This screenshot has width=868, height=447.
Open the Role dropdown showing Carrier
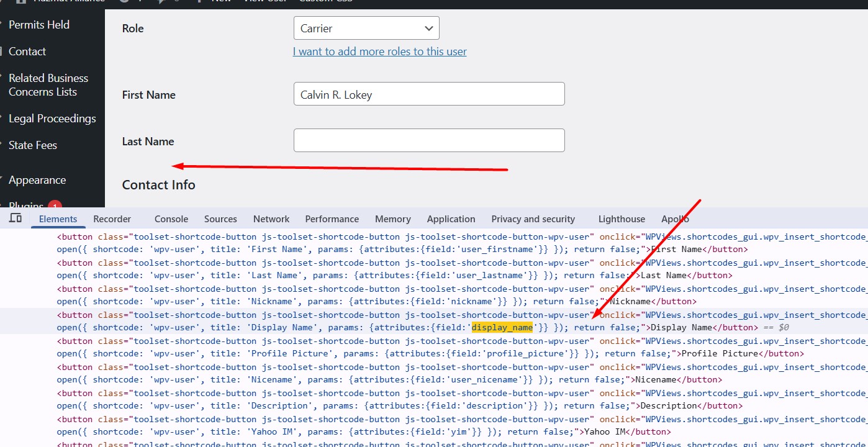366,28
